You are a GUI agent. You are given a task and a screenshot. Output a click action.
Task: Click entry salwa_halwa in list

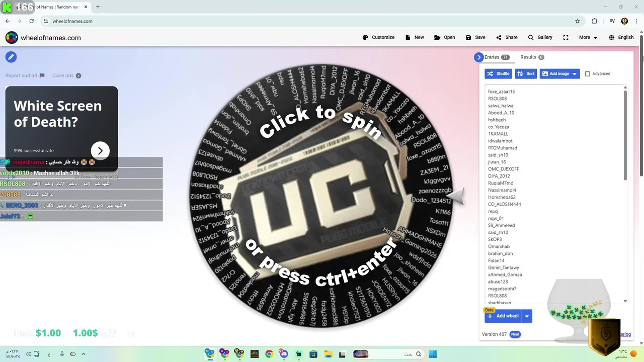pyautogui.click(x=501, y=106)
